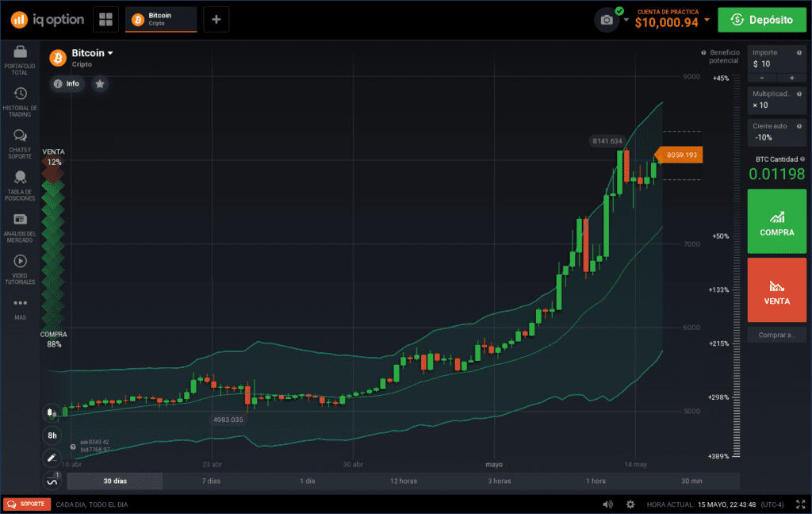The width and height of the screenshot is (812, 514).
Task: Open the multi-chart grid layout icon
Action: point(105,20)
